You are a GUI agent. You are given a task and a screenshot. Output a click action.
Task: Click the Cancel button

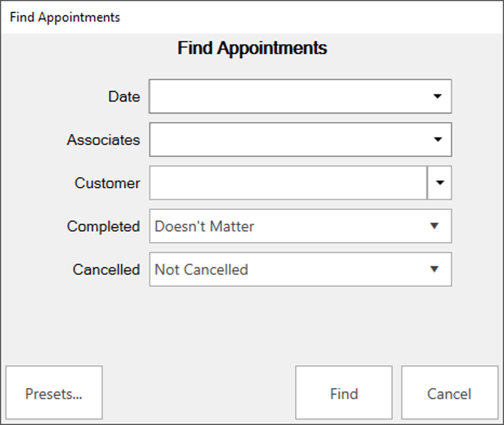coord(449,394)
